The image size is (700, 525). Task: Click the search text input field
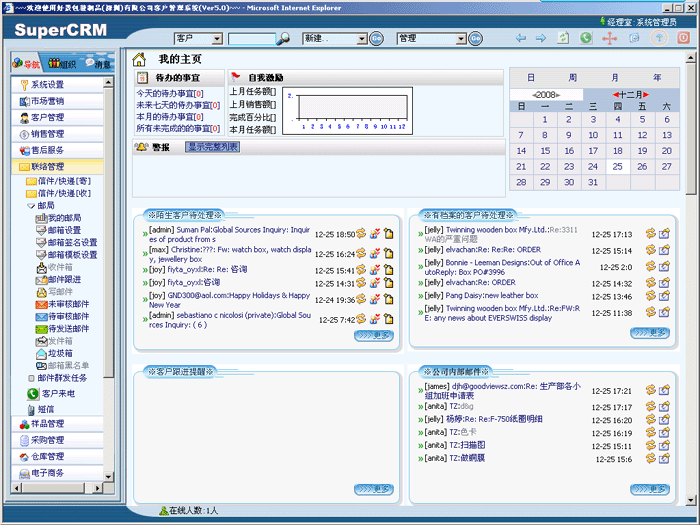pos(252,39)
